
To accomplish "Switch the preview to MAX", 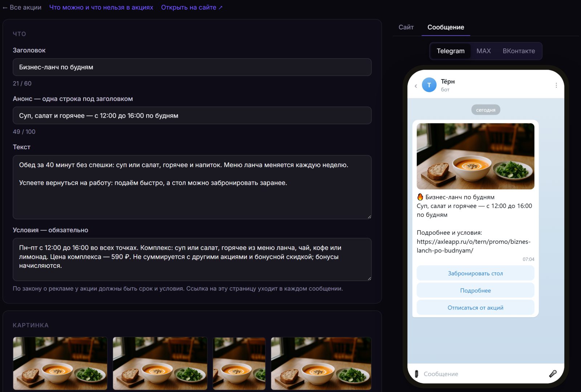I will coord(483,51).
